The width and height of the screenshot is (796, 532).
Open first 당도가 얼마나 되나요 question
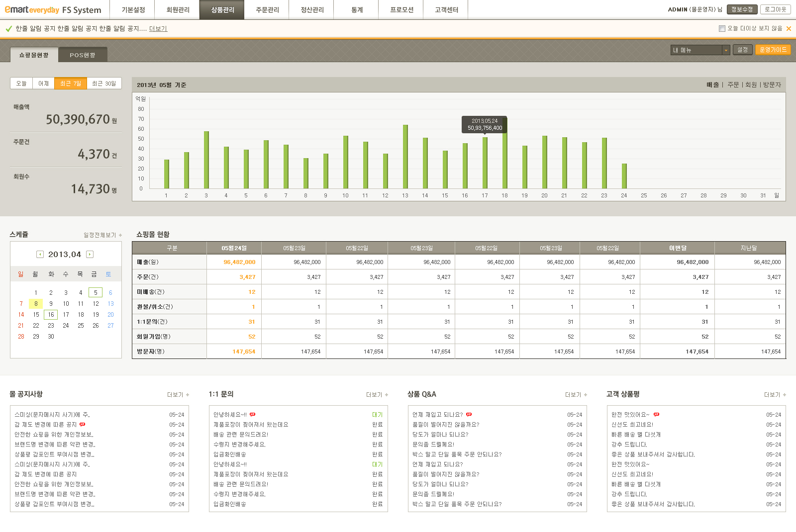coord(440,435)
